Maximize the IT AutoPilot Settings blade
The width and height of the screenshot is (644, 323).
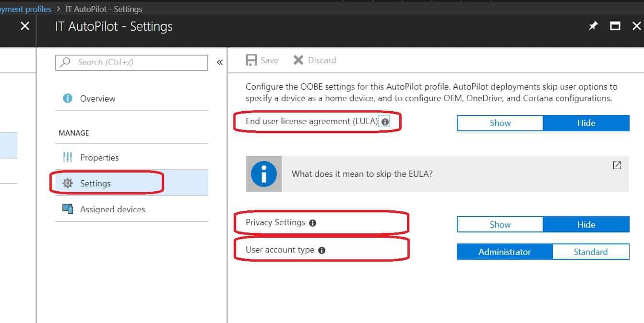[615, 26]
